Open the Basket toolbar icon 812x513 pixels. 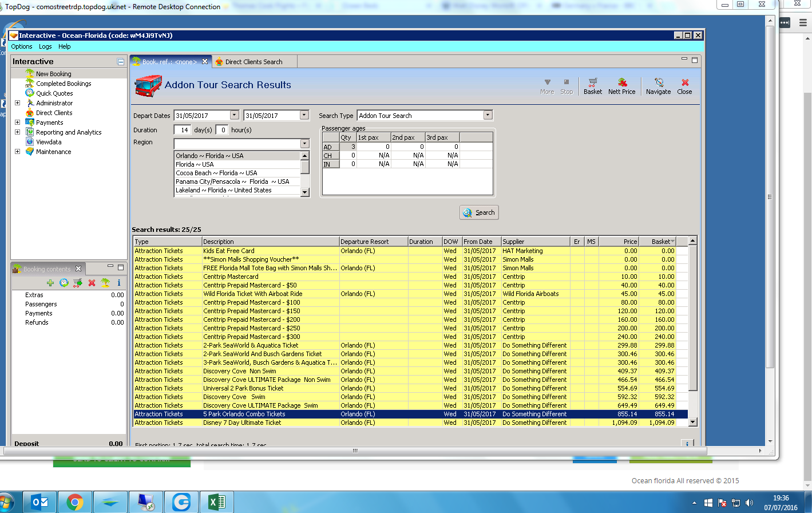(x=592, y=86)
